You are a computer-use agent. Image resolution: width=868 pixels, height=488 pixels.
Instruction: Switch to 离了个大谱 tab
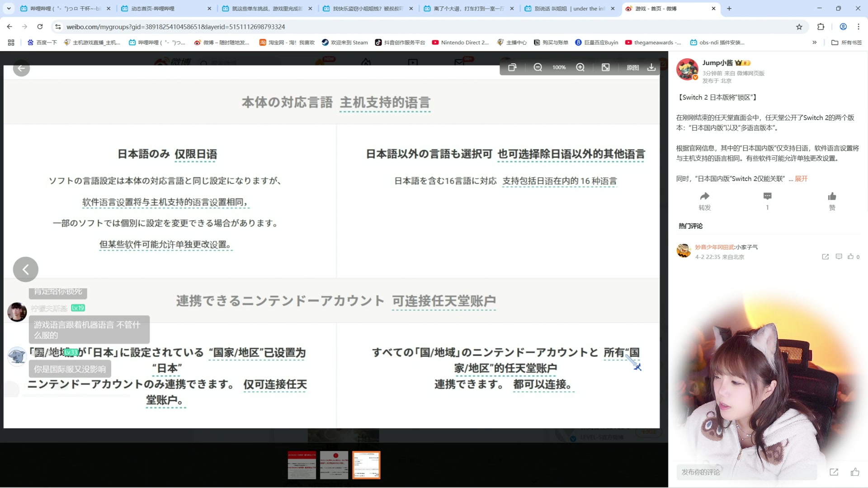[x=467, y=9]
